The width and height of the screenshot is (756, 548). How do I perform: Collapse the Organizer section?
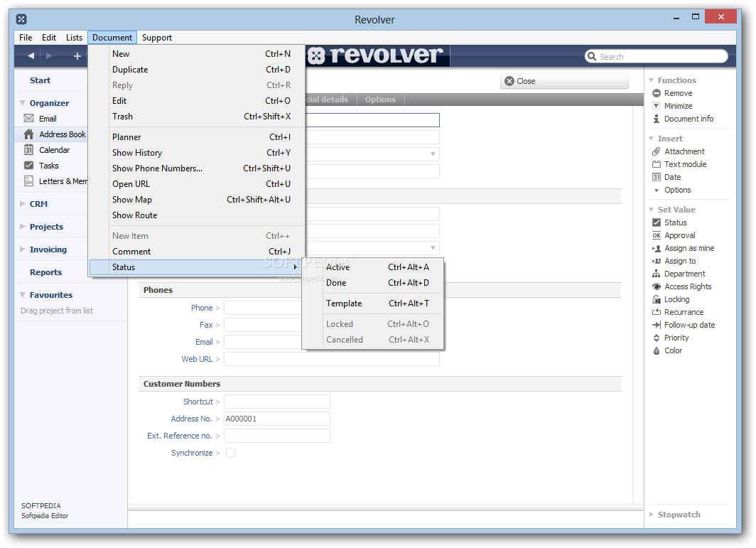tap(23, 103)
